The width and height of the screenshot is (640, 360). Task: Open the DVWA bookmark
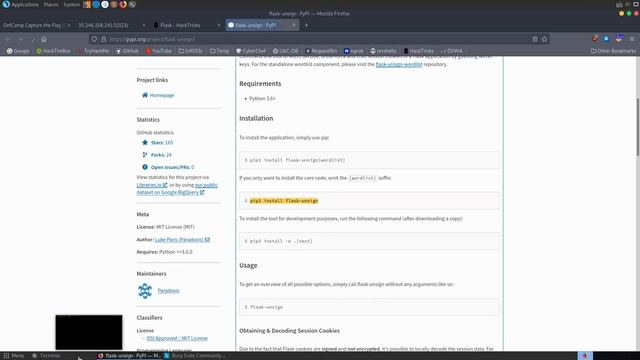(x=451, y=51)
